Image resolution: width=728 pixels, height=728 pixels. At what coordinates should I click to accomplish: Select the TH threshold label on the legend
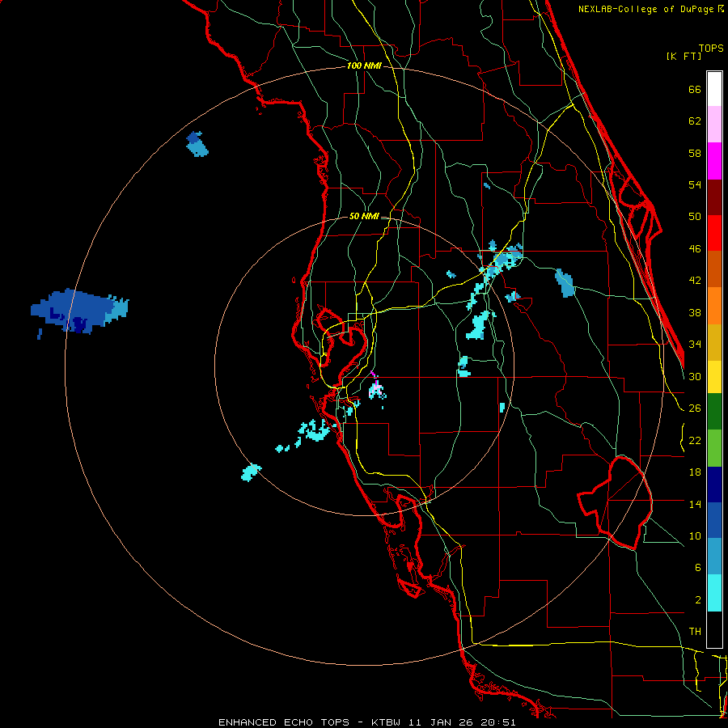click(x=695, y=632)
